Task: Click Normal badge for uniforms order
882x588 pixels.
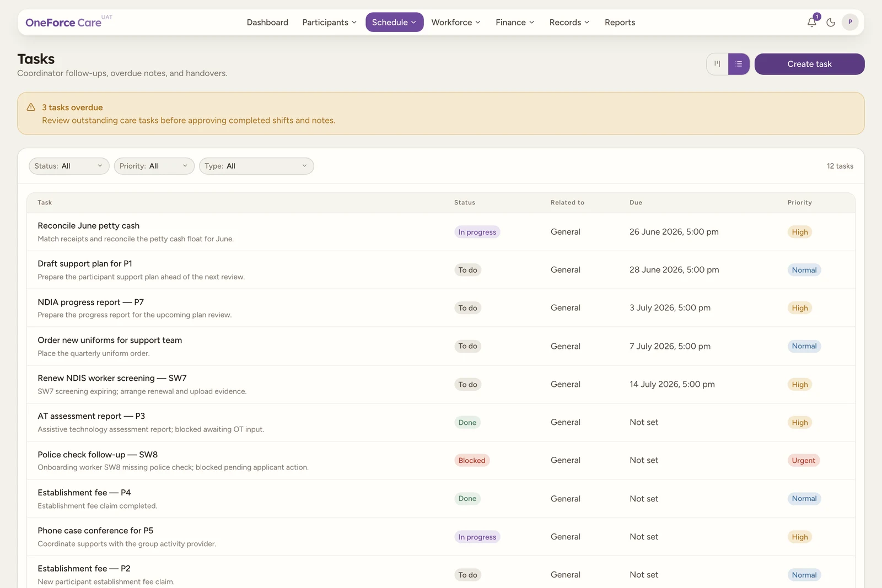Action: tap(804, 346)
